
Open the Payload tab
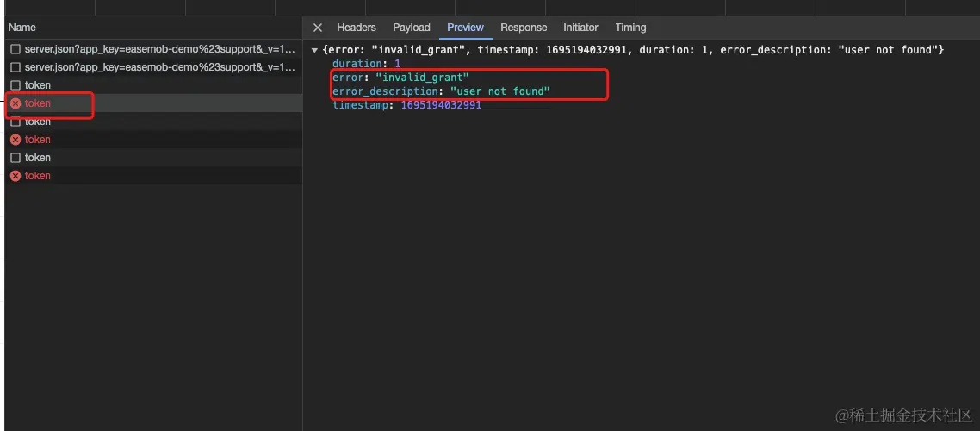412,28
